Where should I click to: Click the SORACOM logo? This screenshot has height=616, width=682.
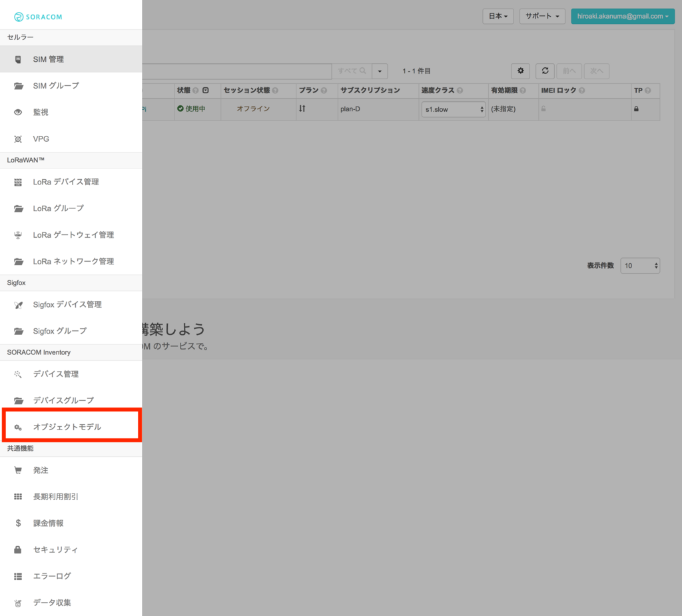pyautogui.click(x=38, y=17)
